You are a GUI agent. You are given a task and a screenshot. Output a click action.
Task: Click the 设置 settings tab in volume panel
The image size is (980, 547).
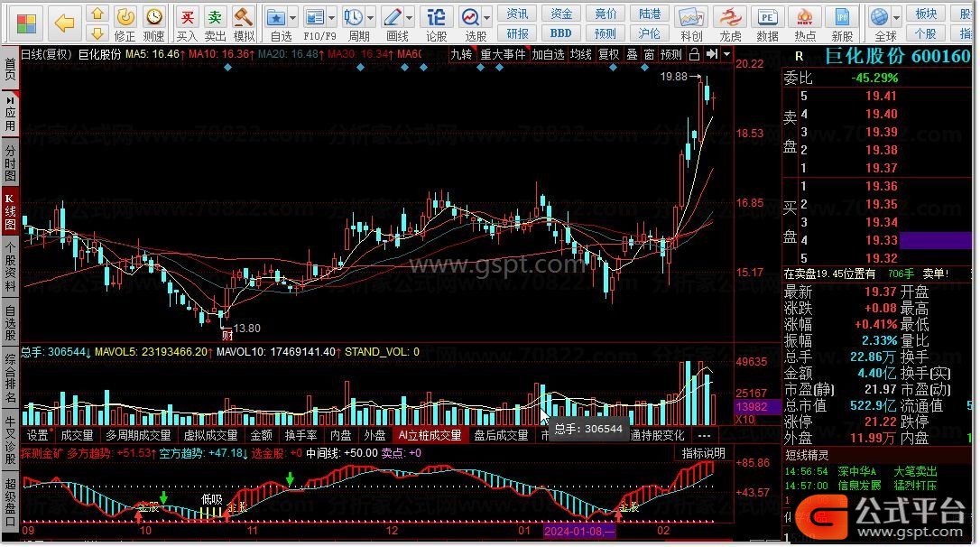(x=38, y=435)
